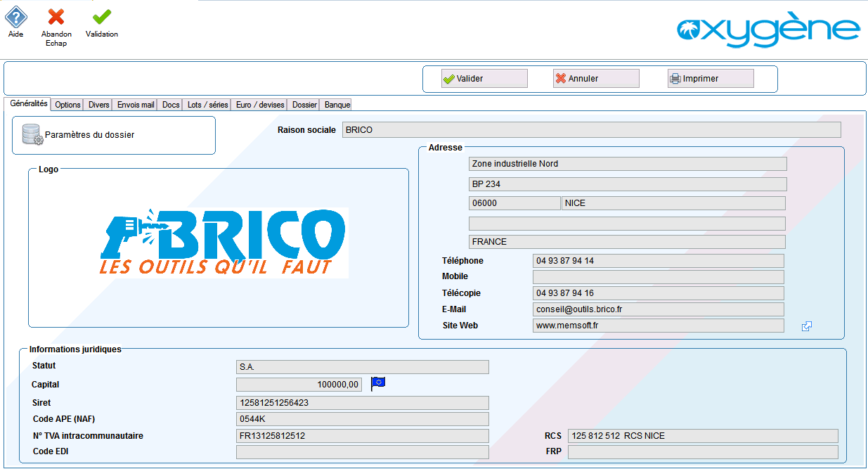Switch to the Dossier tab
Screen dimensions: 868x469
pyautogui.click(x=305, y=105)
